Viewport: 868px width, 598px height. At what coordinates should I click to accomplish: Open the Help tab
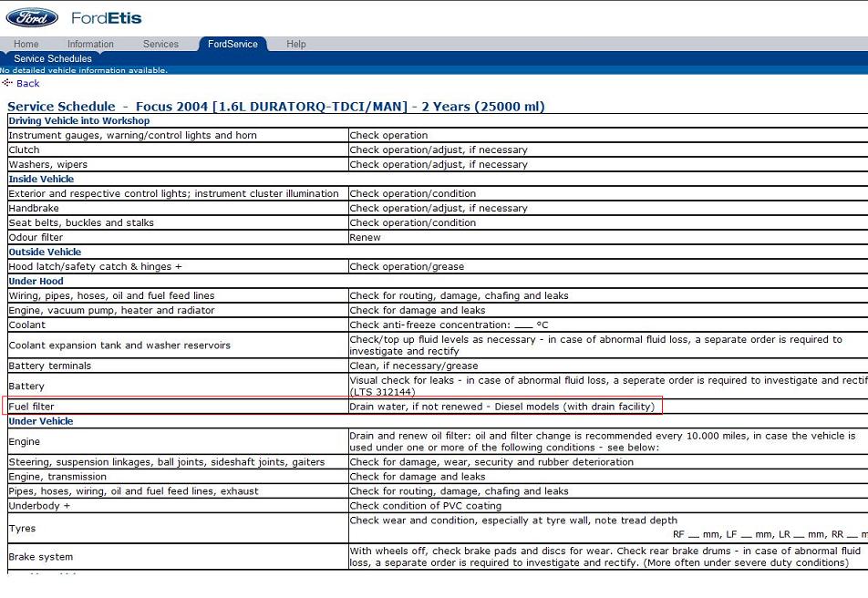pyautogui.click(x=296, y=44)
